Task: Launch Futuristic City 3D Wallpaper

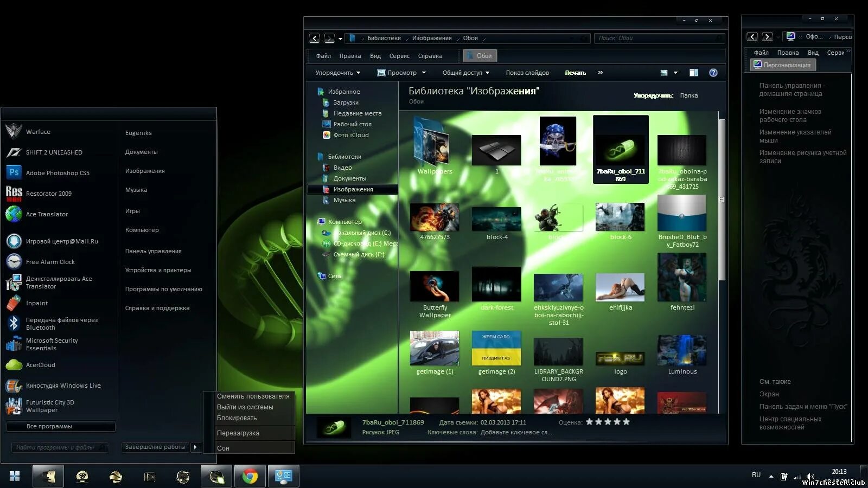Action: 41,406
